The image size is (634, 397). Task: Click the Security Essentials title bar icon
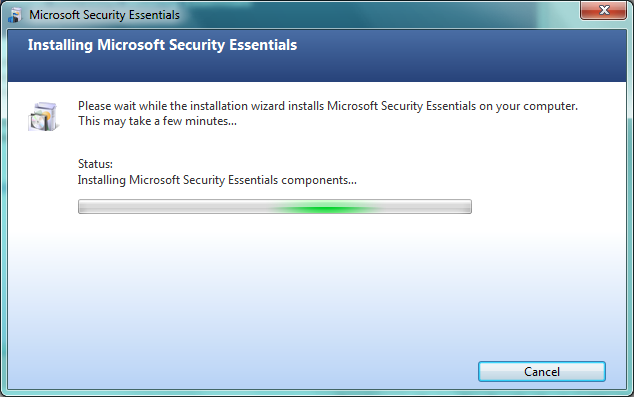pyautogui.click(x=15, y=15)
